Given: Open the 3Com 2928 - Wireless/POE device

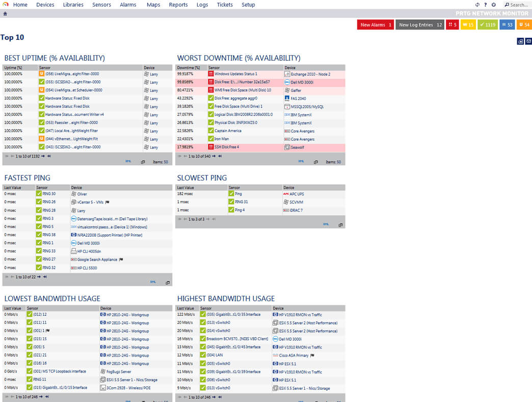Looking at the screenshot, I should click(x=128, y=388).
